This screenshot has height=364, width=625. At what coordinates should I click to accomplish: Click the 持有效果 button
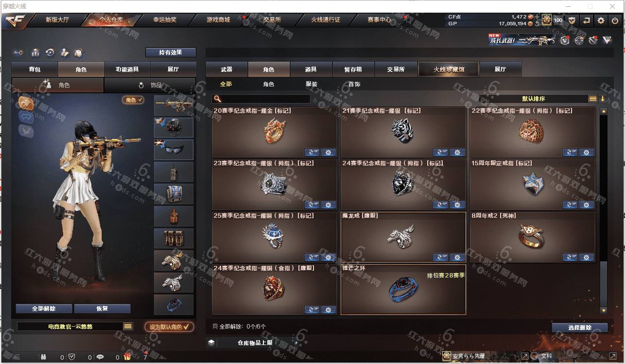tap(171, 52)
